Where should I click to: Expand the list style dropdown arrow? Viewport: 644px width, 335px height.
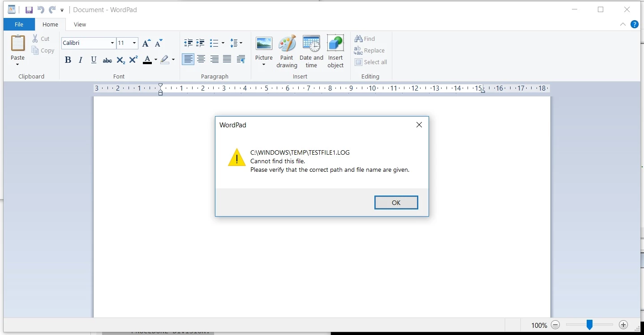(x=223, y=43)
